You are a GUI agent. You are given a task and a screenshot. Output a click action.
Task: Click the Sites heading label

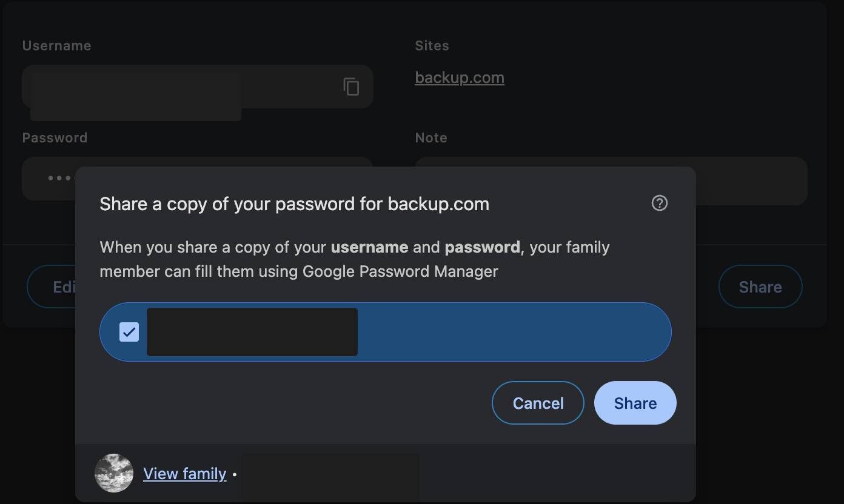(x=432, y=45)
